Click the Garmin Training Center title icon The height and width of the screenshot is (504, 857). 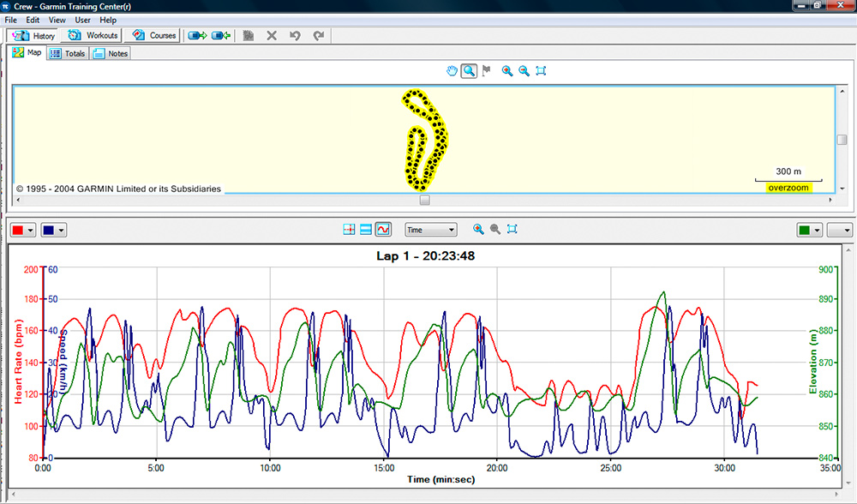(6, 7)
